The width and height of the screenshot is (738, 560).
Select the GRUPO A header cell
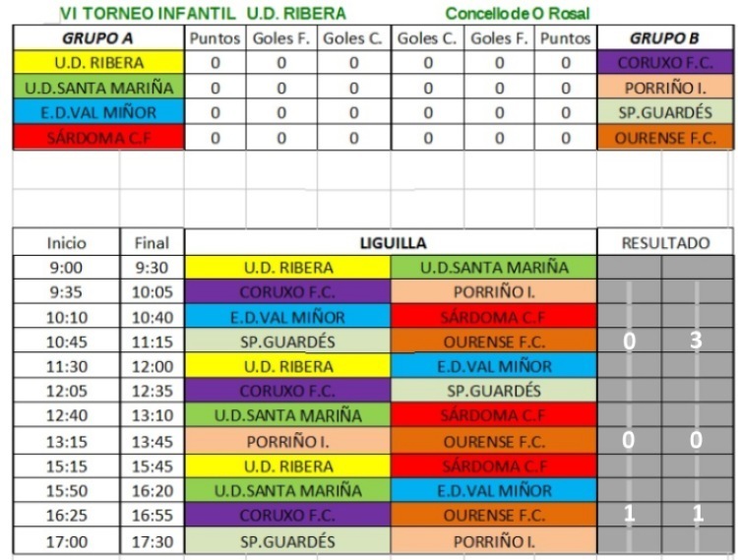(x=98, y=38)
